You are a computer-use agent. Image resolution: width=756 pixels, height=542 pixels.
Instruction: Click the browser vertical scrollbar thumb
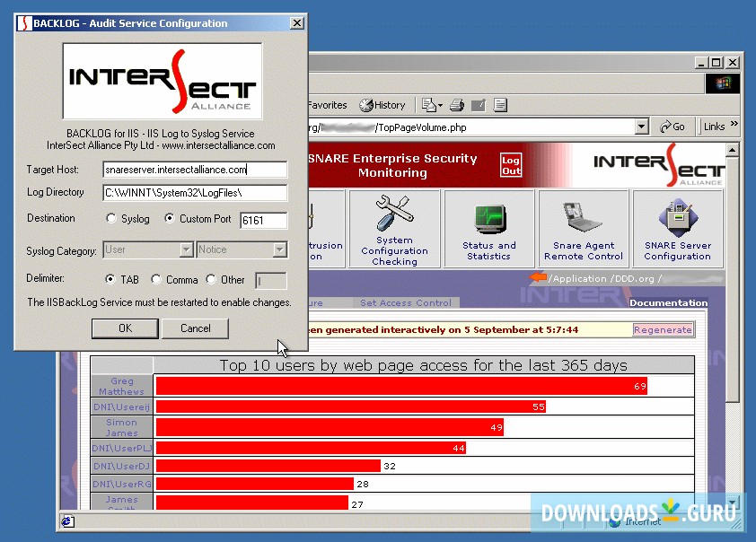pos(732,279)
